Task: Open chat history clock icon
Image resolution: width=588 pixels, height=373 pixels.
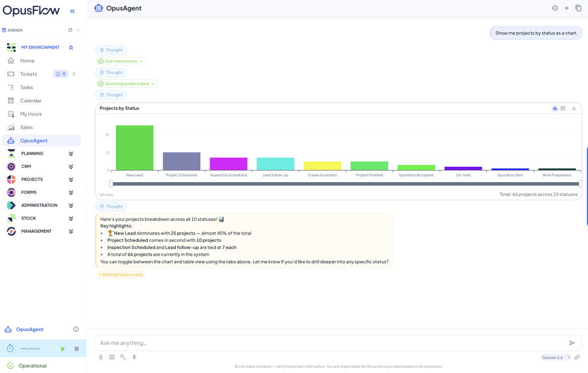Action: 555,8
